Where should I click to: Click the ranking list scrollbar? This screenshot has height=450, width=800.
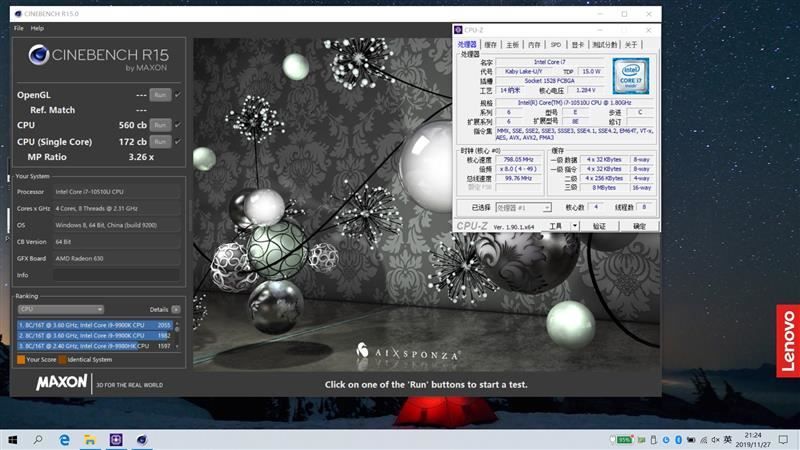point(177,335)
